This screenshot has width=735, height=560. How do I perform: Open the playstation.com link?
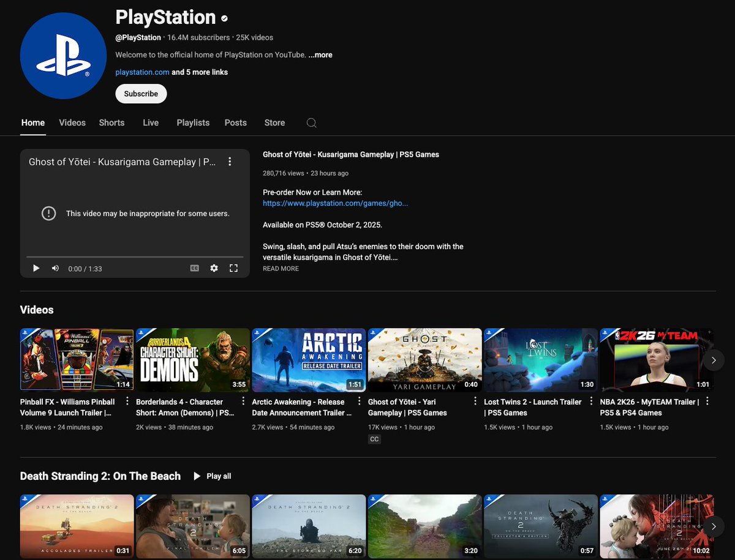pos(142,72)
